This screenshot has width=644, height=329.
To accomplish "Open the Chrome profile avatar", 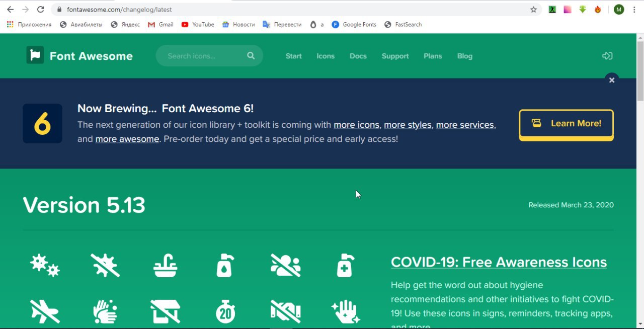I will pyautogui.click(x=619, y=10).
